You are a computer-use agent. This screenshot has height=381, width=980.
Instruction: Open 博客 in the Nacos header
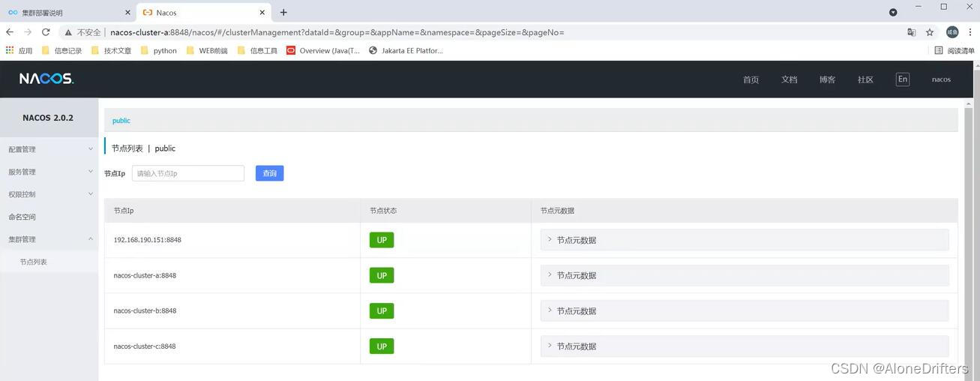click(827, 79)
